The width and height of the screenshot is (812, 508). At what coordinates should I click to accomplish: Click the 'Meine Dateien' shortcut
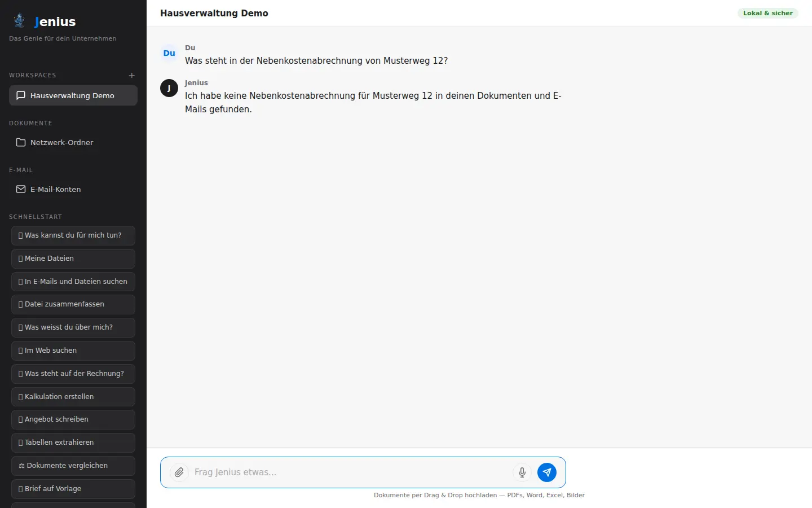pyautogui.click(x=73, y=259)
